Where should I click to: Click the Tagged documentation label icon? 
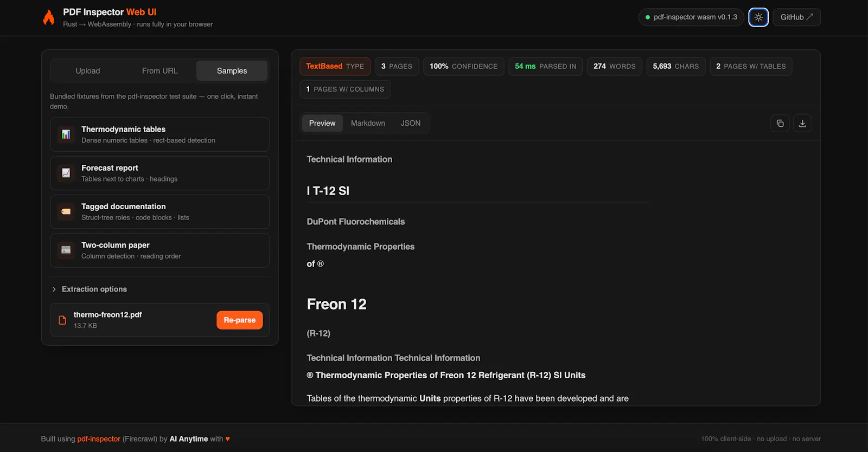point(66,211)
